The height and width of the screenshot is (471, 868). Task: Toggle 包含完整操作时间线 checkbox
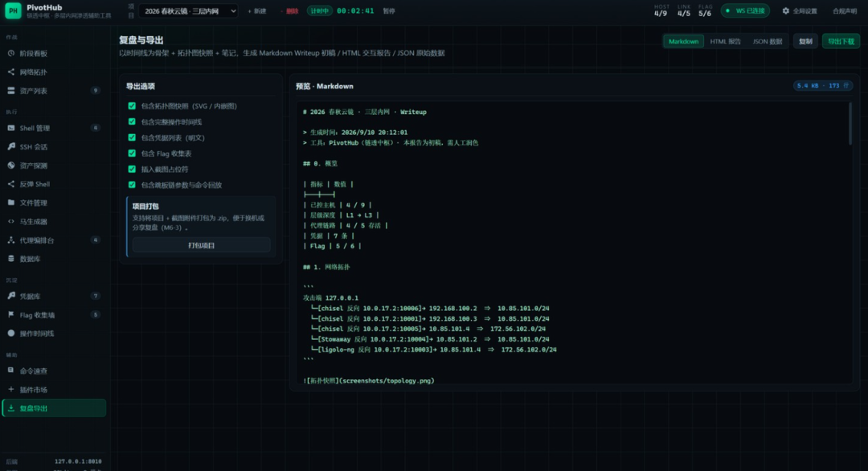132,121
